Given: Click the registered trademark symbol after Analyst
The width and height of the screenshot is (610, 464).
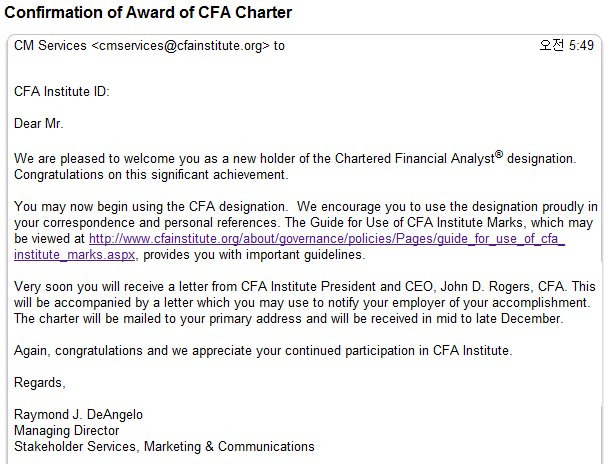Looking at the screenshot, I should point(499,154).
